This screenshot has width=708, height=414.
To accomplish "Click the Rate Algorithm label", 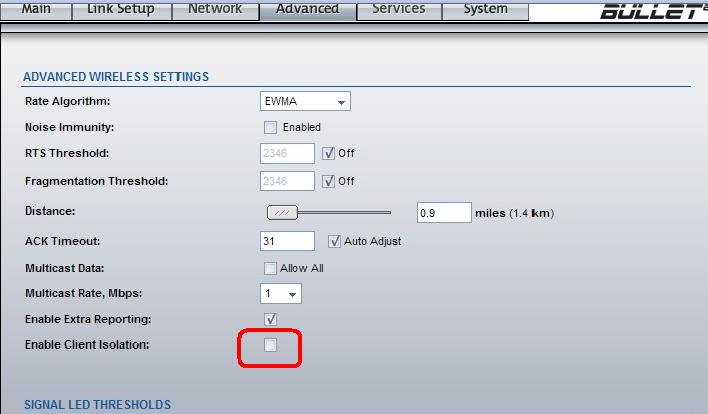I will point(68,102).
